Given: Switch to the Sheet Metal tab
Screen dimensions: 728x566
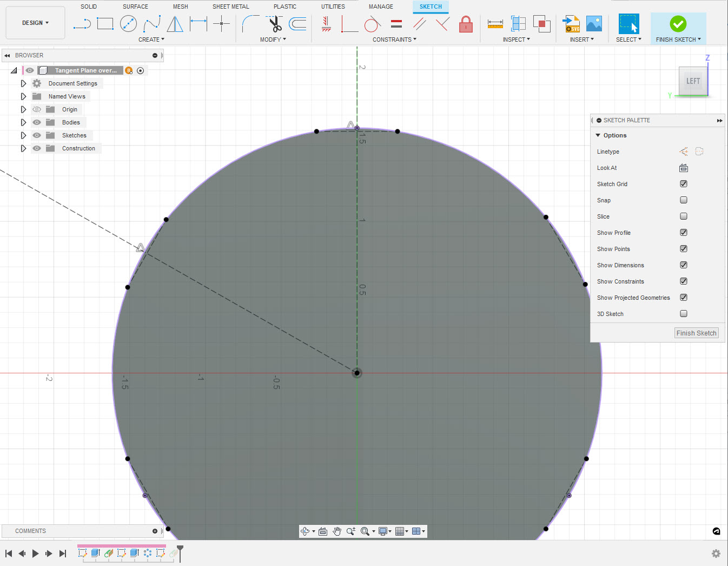Looking at the screenshot, I should point(230,6).
